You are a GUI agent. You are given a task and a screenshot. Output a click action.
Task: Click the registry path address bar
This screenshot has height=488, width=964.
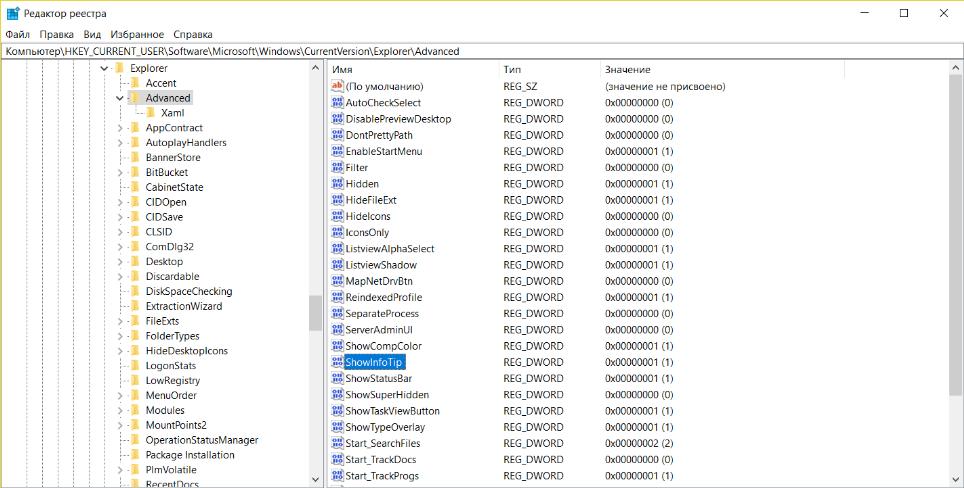pos(481,52)
